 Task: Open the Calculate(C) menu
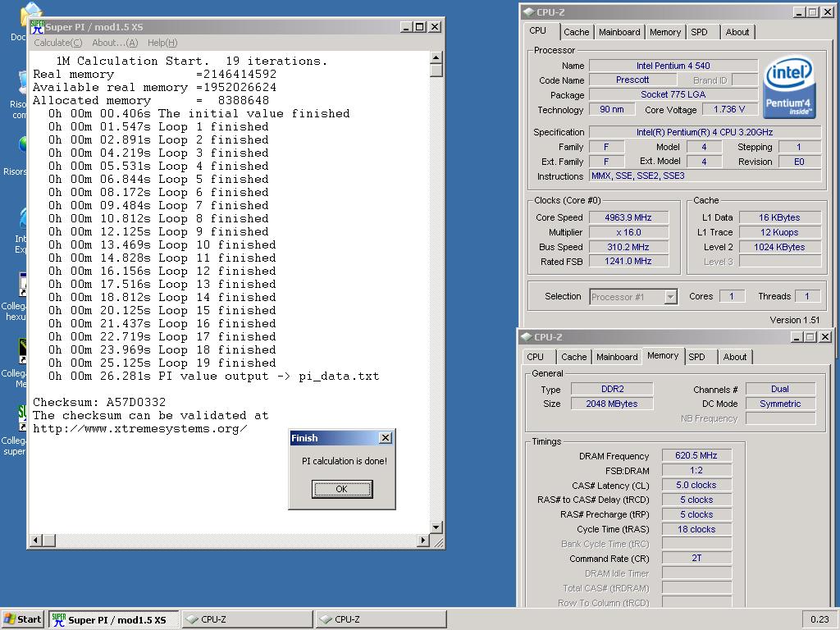point(58,43)
